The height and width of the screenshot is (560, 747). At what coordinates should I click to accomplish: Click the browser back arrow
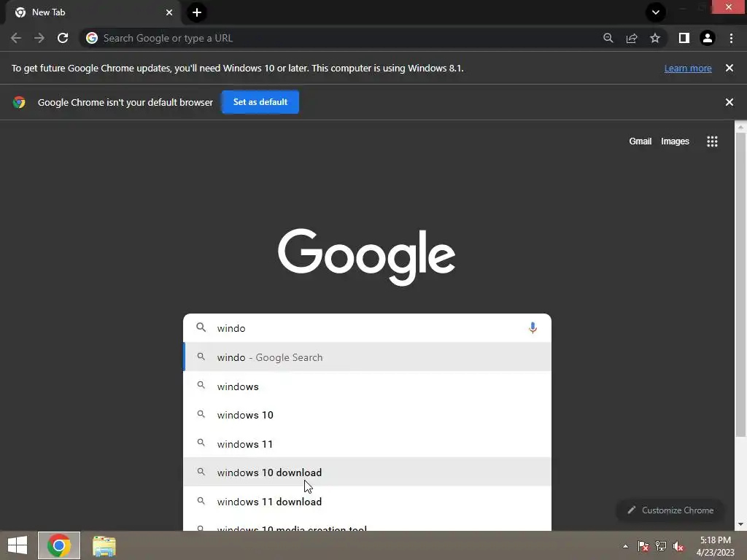click(16, 38)
